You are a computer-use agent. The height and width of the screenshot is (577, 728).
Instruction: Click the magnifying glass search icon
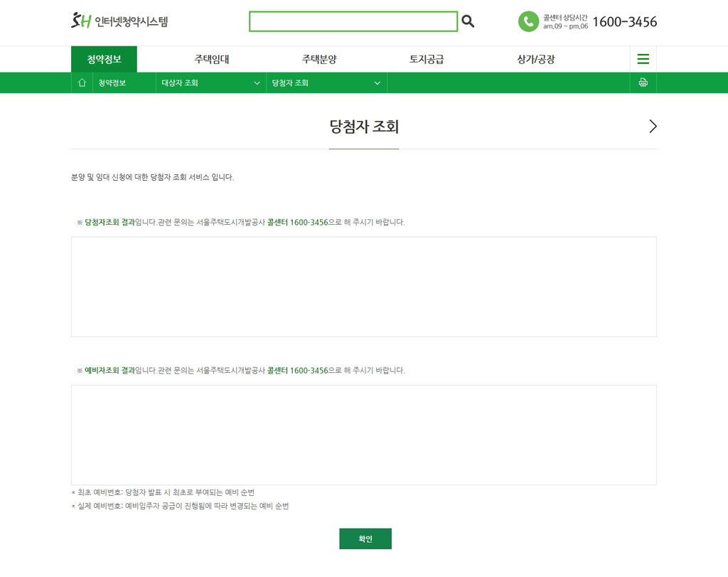468,21
